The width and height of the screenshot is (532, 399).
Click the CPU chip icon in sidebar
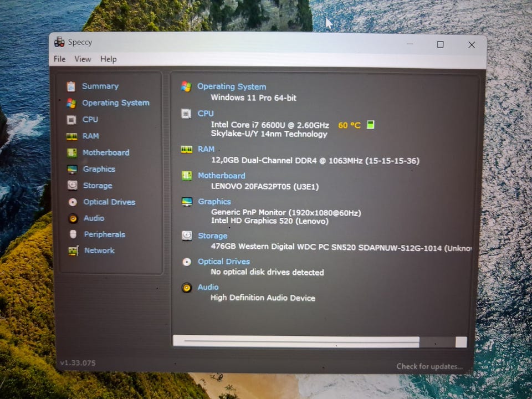pyautogui.click(x=71, y=120)
